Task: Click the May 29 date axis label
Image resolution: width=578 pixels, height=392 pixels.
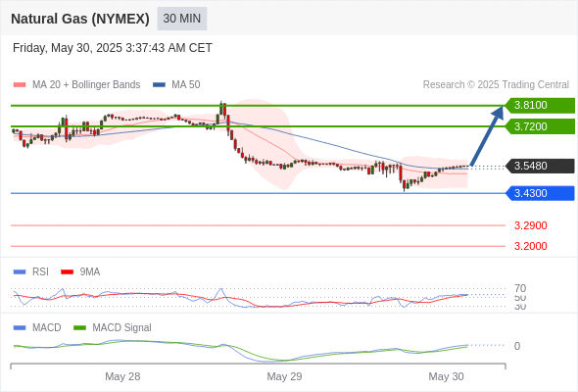Action: 284,376
